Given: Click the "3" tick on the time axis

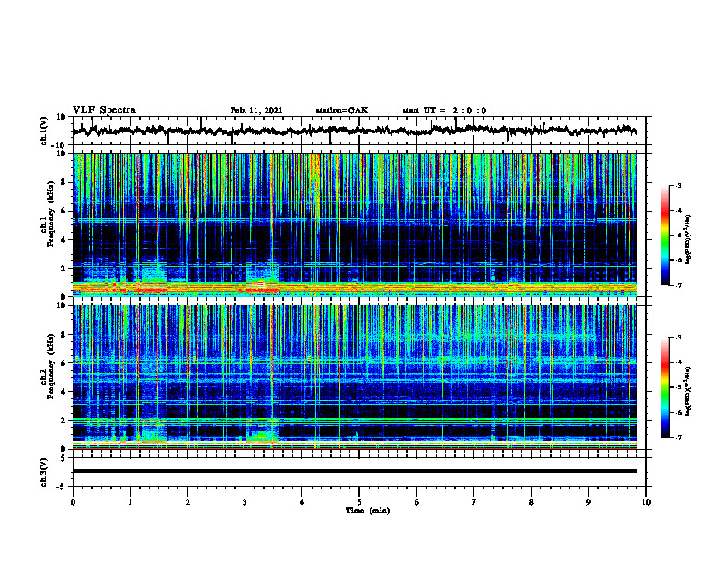Looking at the screenshot, I should (x=245, y=502).
